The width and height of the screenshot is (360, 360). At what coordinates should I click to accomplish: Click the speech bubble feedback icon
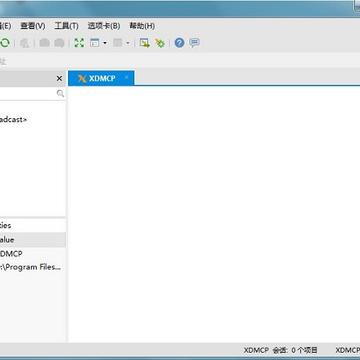pyautogui.click(x=194, y=43)
